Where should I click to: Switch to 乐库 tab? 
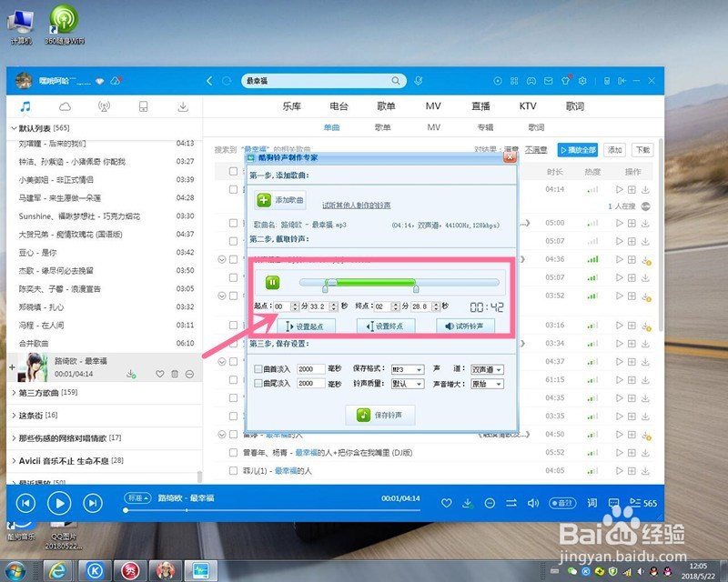tap(291, 106)
